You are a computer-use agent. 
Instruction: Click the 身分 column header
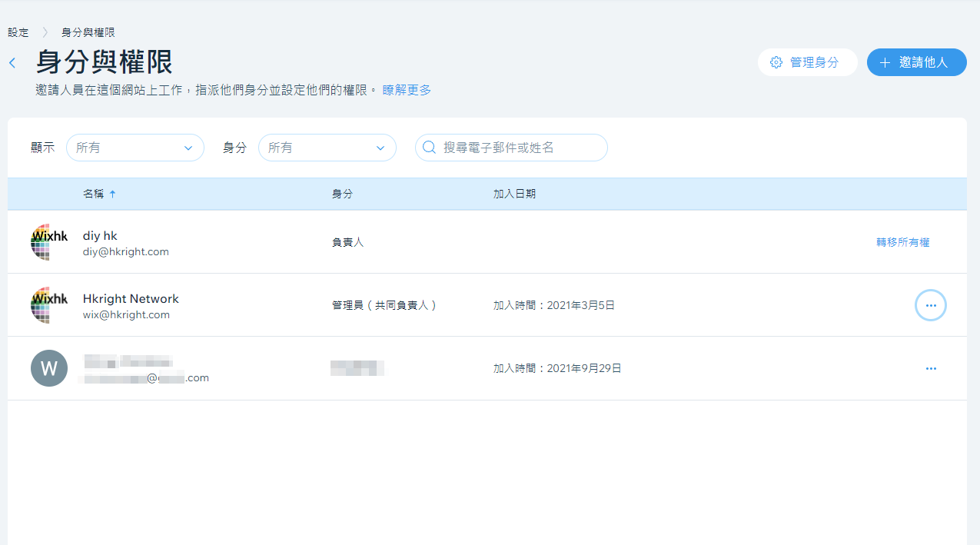[x=342, y=194]
